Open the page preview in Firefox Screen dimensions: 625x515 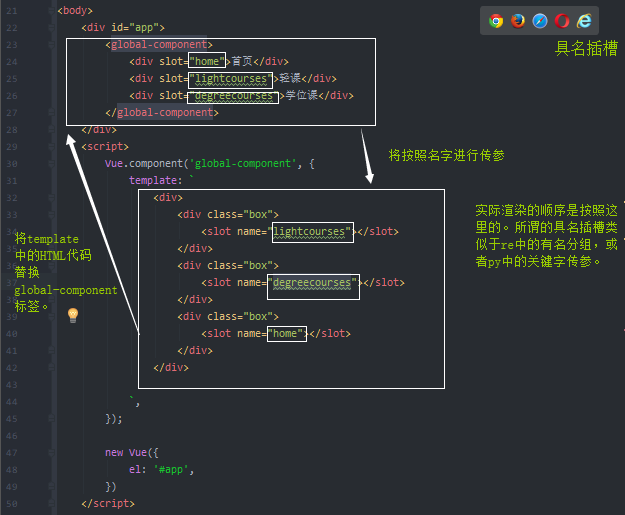pos(518,21)
